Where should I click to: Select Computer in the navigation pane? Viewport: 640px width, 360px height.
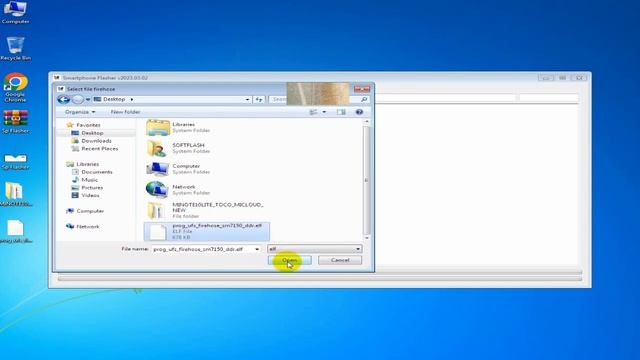[90, 211]
